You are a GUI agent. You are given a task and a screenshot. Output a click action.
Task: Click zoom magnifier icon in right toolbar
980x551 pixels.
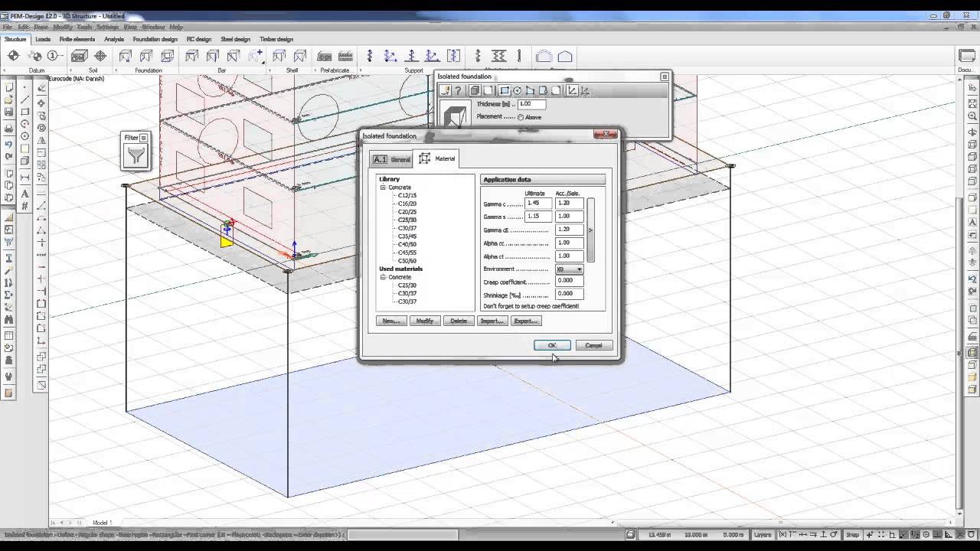click(x=972, y=116)
